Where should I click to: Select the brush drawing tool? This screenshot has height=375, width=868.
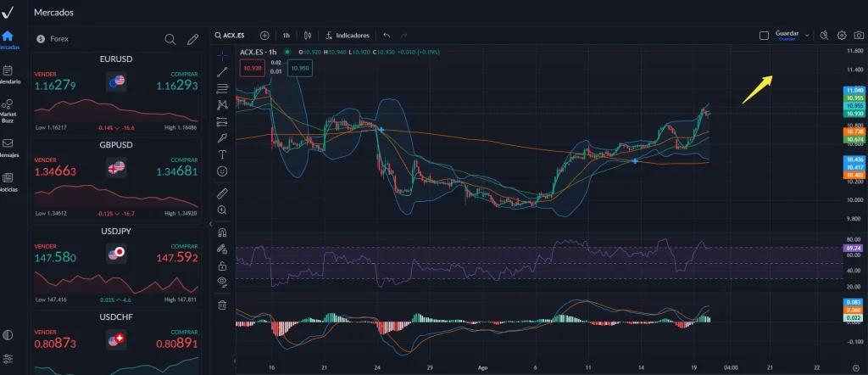222,138
